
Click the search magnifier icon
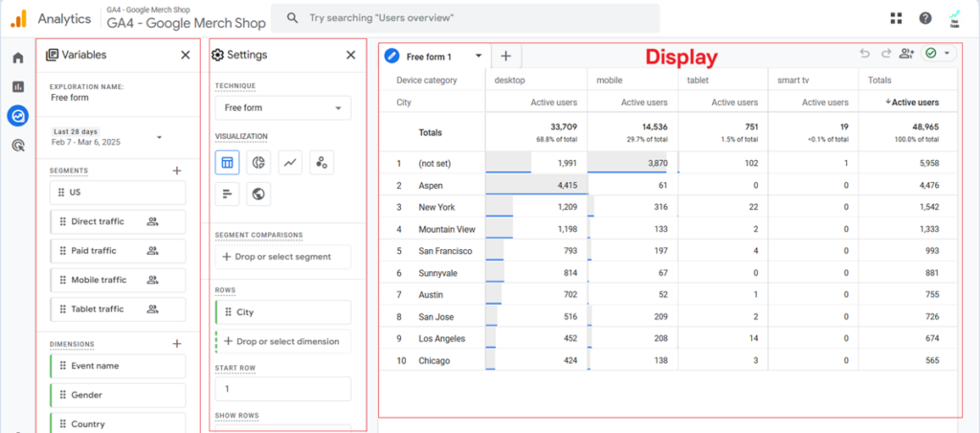(292, 18)
